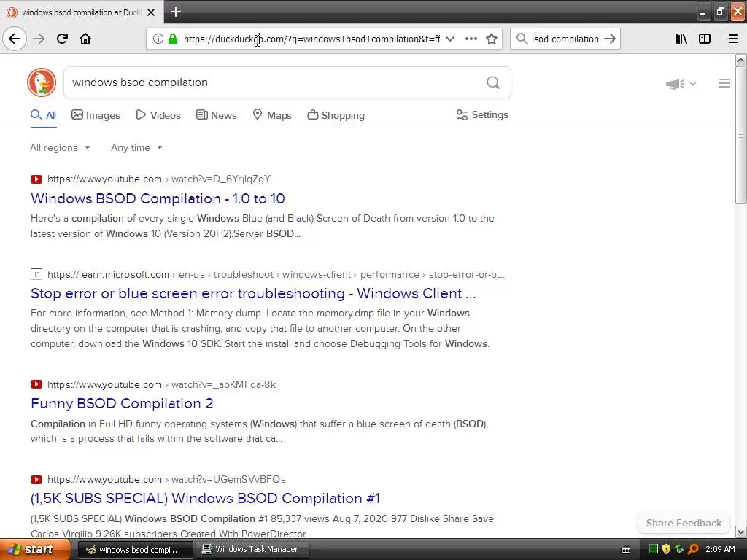Click the green monitor tray icon
This screenshot has width=747, height=560.
coord(654,549)
